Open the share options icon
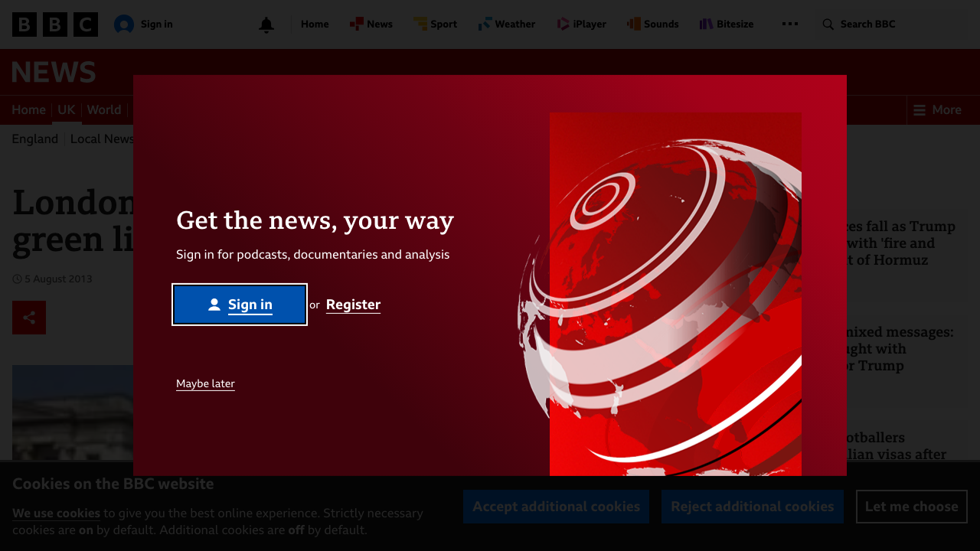This screenshot has width=980, height=551. pos(28,317)
